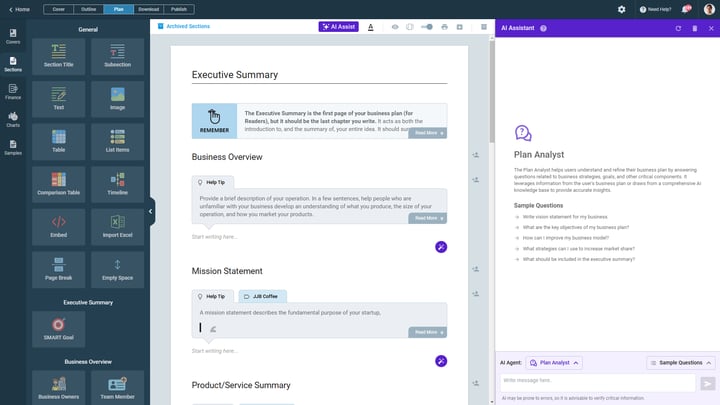Switch to the Download tab
Viewport: 720px width, 405px height.
(x=148, y=9)
